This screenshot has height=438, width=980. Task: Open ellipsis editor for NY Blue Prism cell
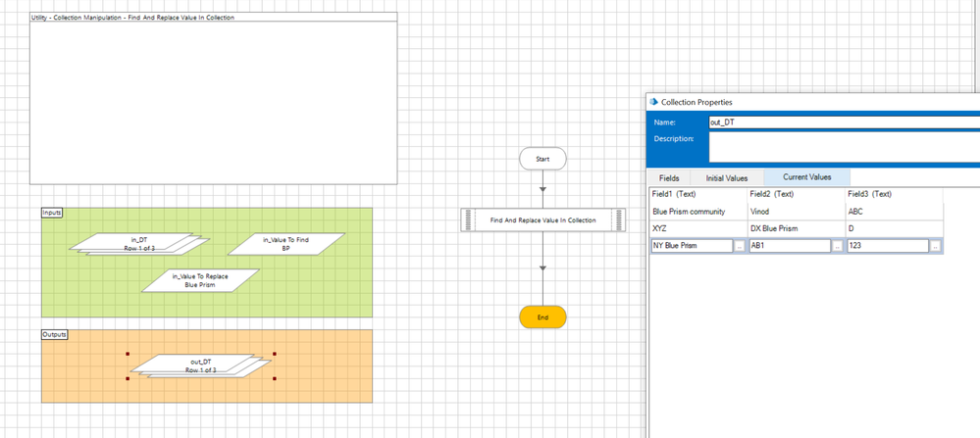[739, 246]
